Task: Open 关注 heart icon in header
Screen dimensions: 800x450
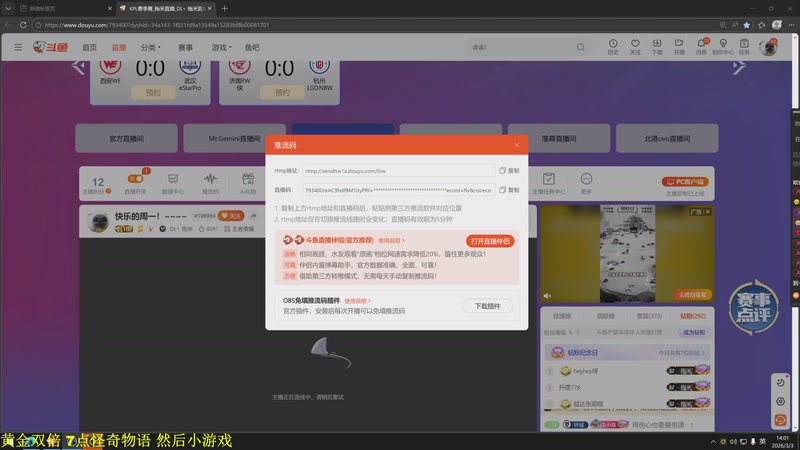Action: [635, 47]
